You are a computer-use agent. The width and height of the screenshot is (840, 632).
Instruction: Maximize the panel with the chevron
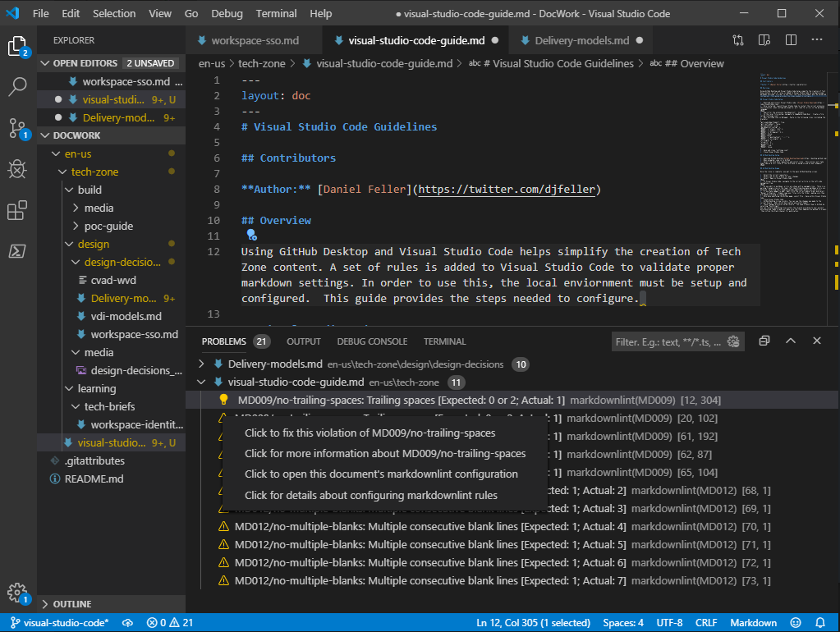coord(792,341)
